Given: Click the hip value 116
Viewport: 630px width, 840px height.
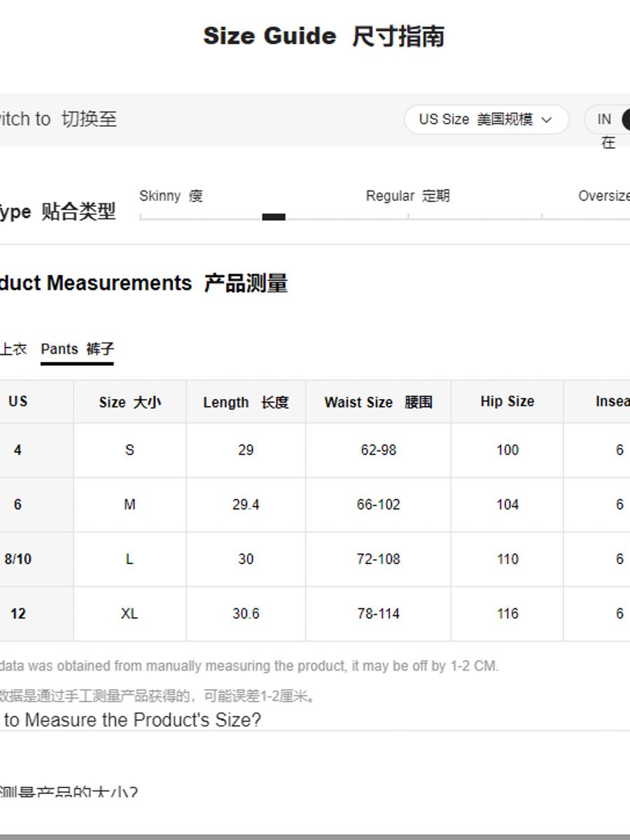Looking at the screenshot, I should [x=507, y=614].
